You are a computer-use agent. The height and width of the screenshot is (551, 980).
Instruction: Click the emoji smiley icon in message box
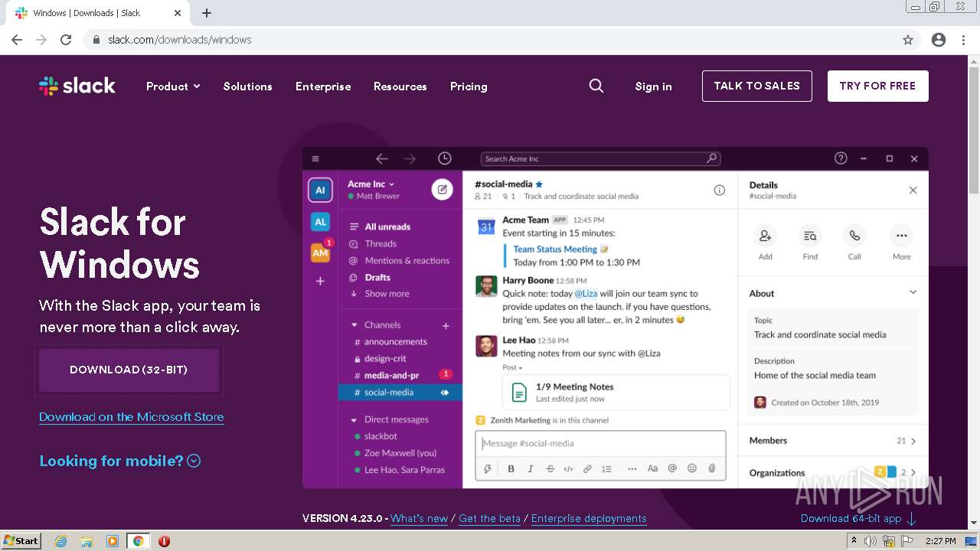coord(692,468)
